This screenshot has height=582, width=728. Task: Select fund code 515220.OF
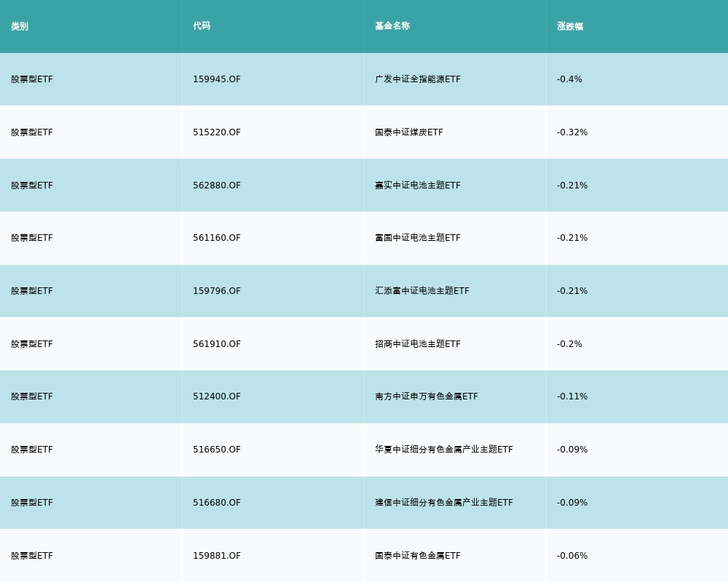(217, 132)
